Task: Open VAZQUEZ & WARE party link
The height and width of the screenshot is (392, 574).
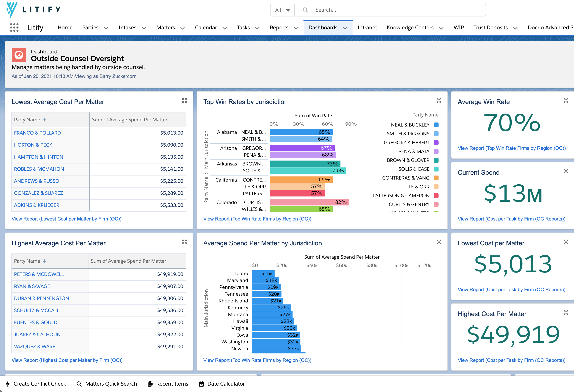Action: [35, 347]
